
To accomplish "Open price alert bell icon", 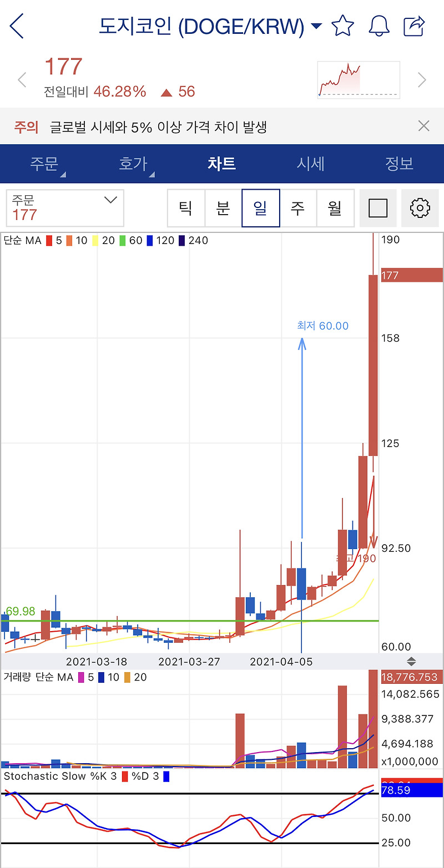I will tap(379, 26).
